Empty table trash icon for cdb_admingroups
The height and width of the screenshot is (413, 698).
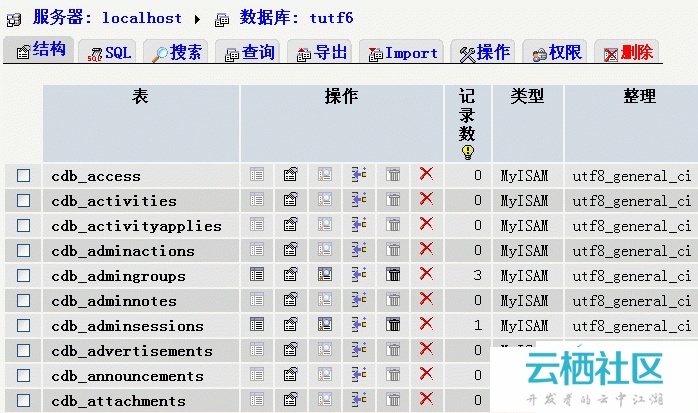coord(393,274)
